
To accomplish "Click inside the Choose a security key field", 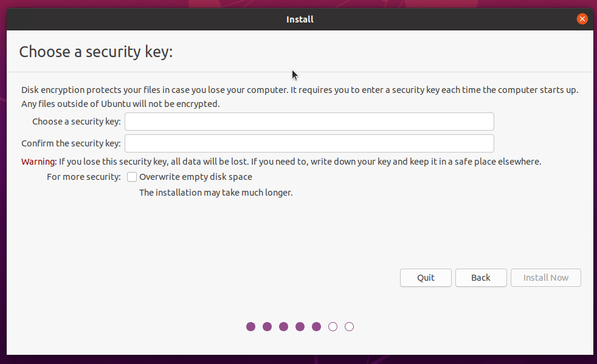I will click(309, 122).
